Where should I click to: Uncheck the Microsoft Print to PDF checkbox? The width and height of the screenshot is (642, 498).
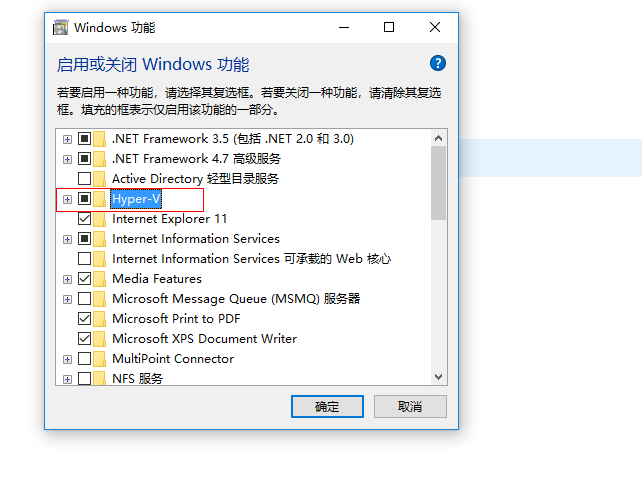click(x=84, y=319)
